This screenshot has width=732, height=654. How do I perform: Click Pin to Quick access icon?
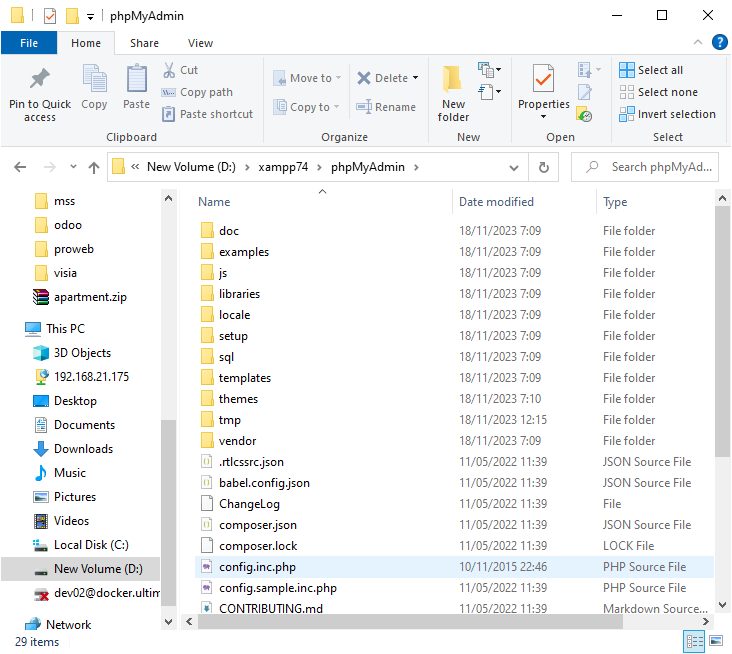pyautogui.click(x=40, y=78)
